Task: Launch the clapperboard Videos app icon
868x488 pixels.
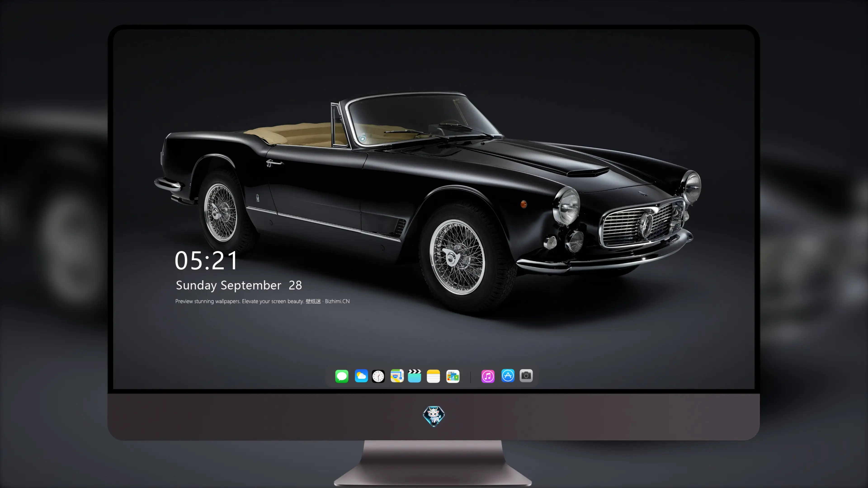Action: click(x=415, y=376)
